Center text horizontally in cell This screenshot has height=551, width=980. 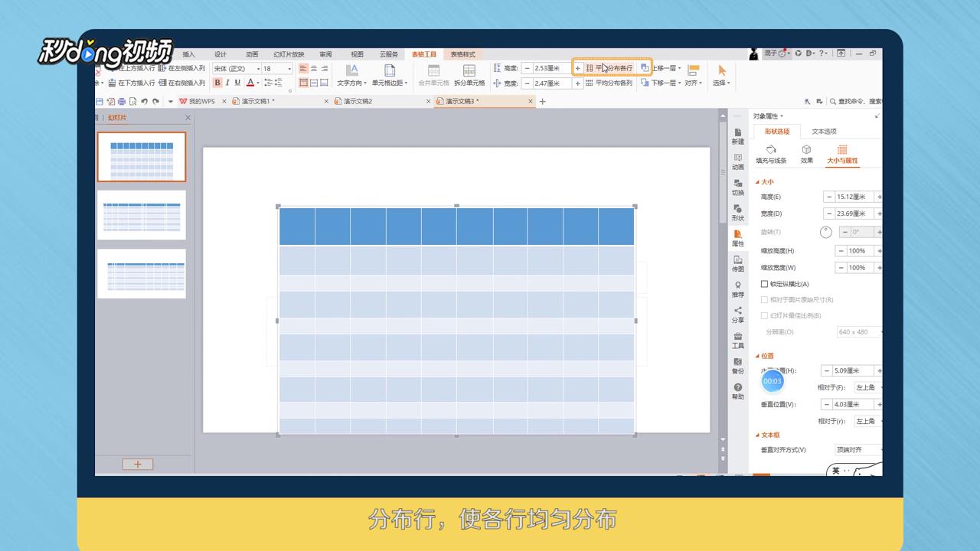coord(314,69)
